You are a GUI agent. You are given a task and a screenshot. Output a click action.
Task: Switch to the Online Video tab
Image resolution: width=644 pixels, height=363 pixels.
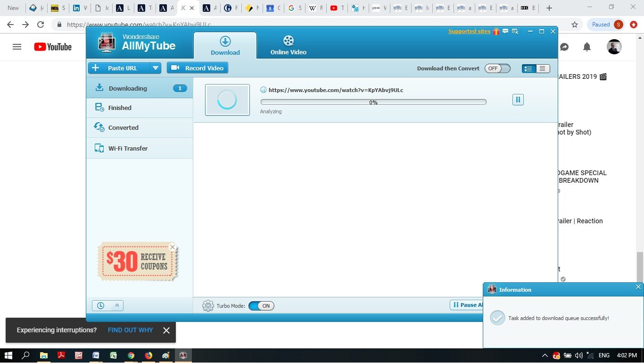coord(289,45)
